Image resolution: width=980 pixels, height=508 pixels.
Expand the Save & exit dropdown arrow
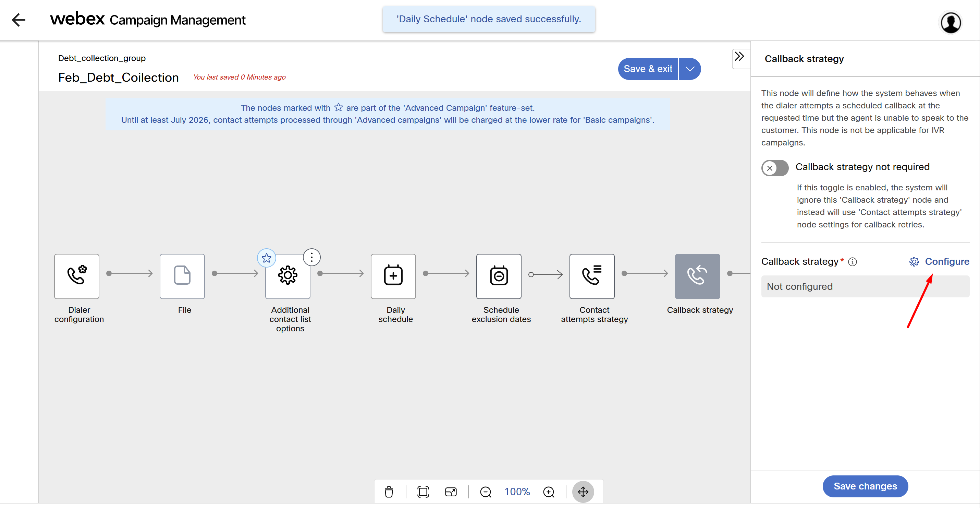coord(690,69)
